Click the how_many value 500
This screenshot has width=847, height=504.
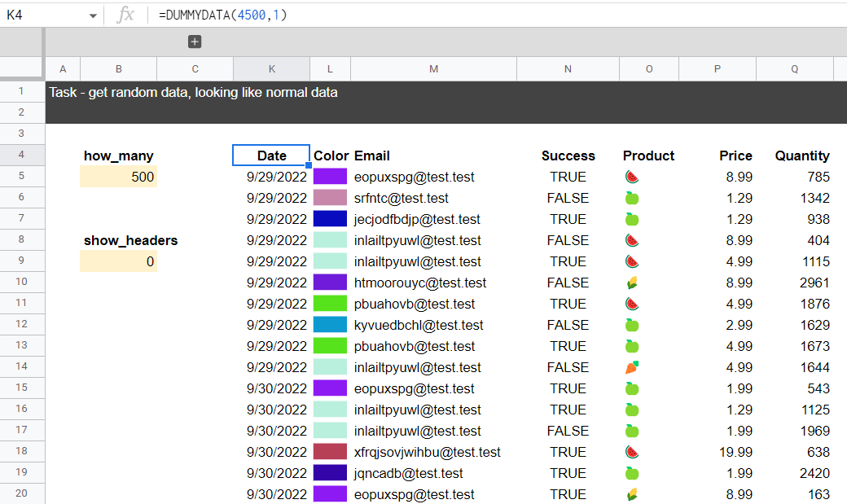coord(118,177)
